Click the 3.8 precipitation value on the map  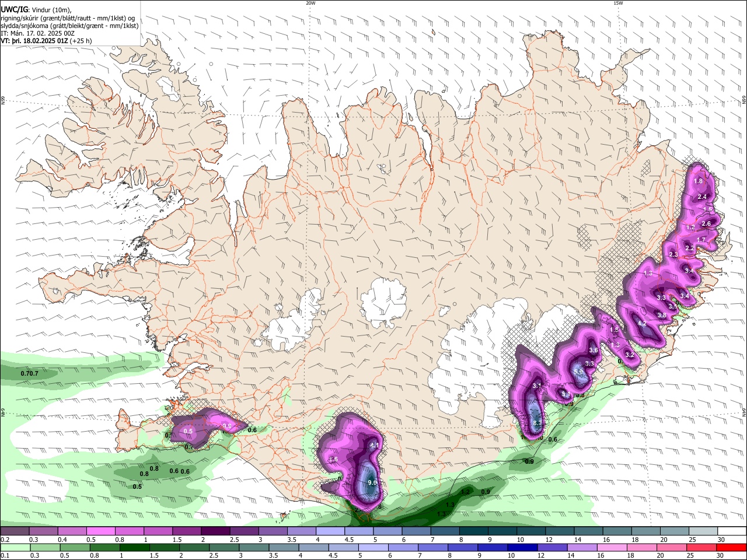[662, 316]
